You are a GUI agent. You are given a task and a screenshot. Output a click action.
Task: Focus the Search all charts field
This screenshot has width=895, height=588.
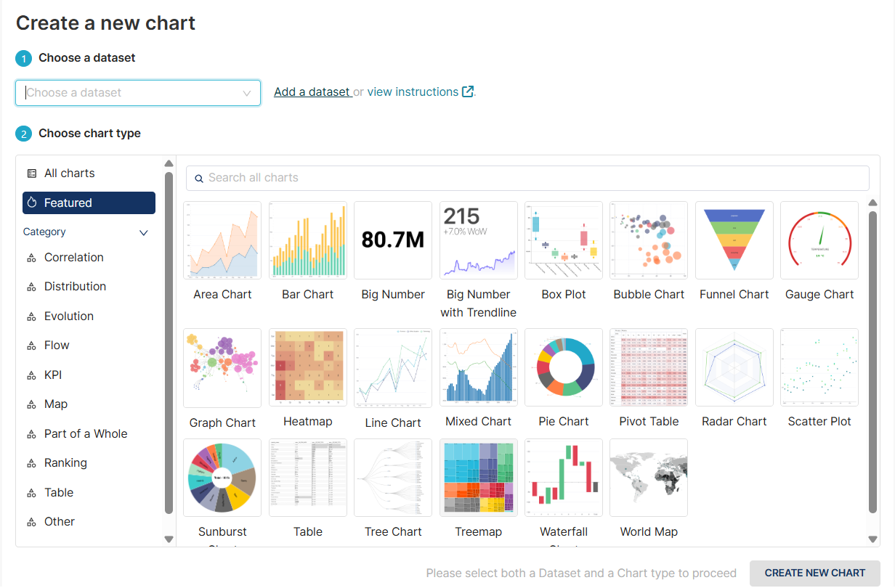[x=534, y=178]
